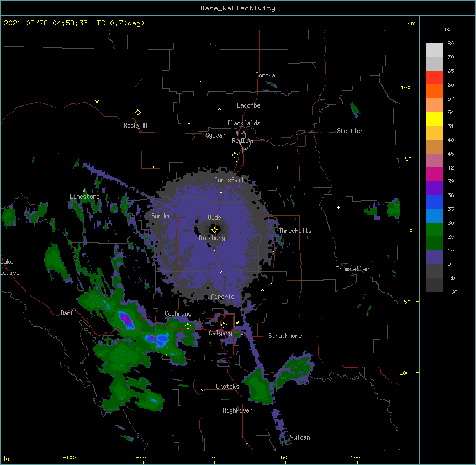
Task: Click the dBZ legend heading
Action: point(447,29)
